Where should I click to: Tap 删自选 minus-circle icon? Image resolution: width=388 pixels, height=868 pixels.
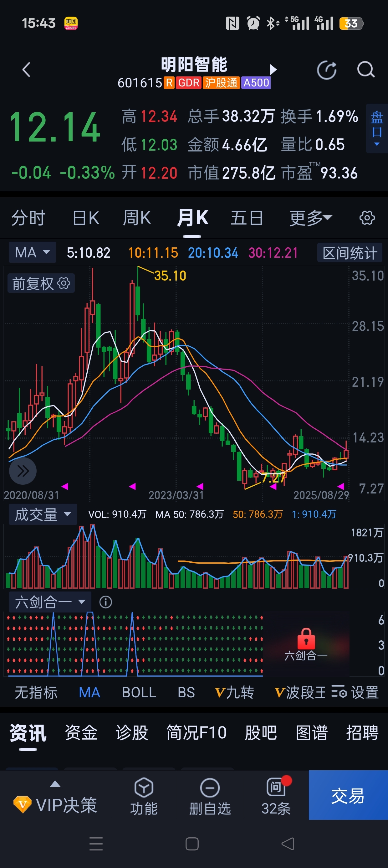point(210,788)
